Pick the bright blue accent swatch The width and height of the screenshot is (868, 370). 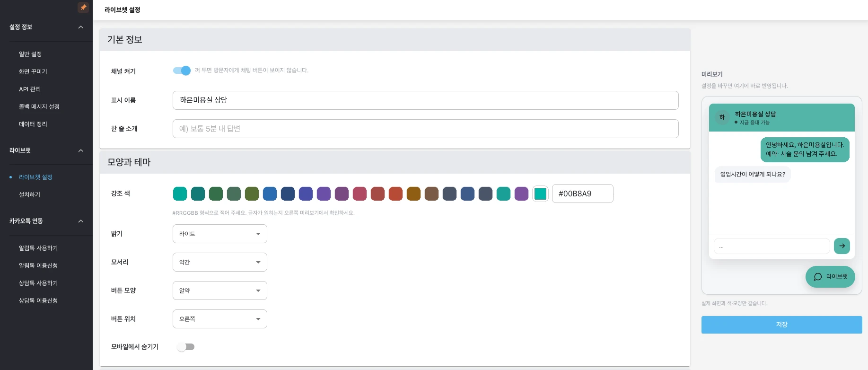pos(270,194)
